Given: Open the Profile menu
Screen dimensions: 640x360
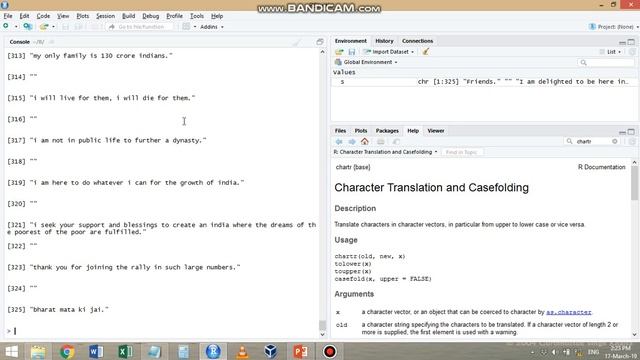Looking at the screenshot, I should point(174,16).
